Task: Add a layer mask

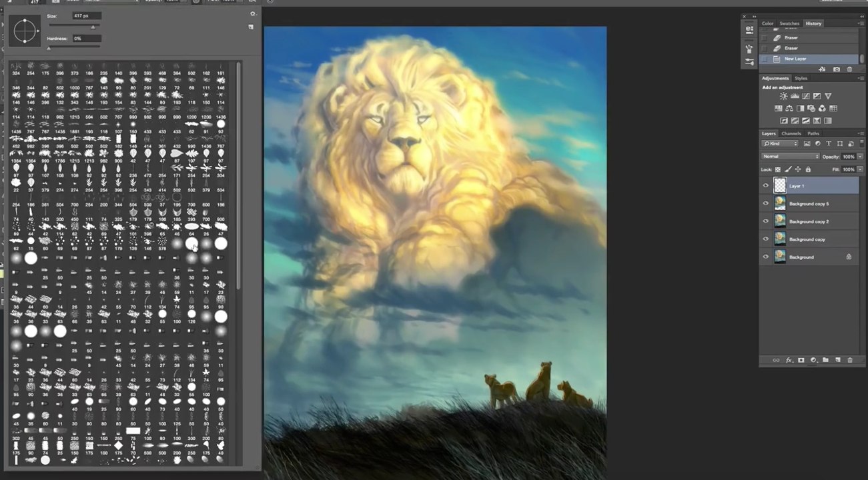Action: click(x=801, y=360)
